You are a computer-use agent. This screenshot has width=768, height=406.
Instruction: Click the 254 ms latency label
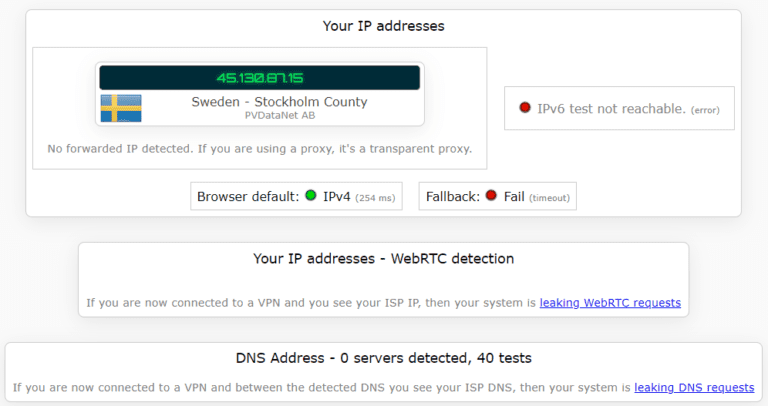pyautogui.click(x=375, y=198)
